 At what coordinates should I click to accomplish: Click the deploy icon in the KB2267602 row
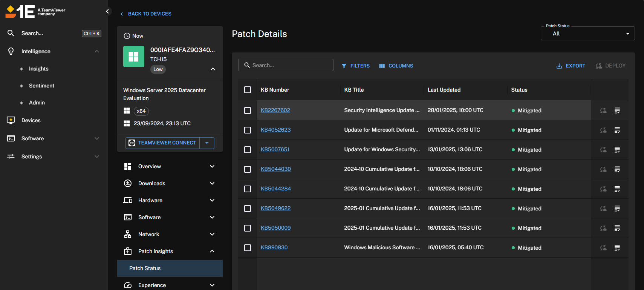click(603, 110)
